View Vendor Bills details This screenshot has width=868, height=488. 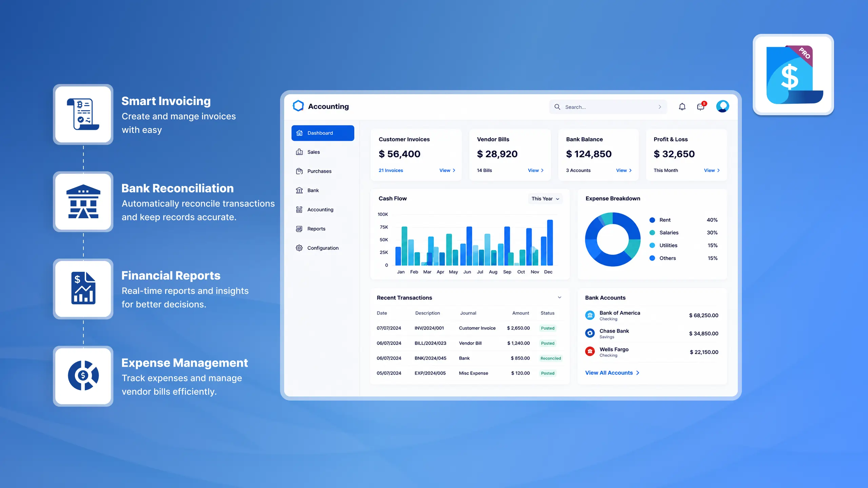tap(536, 170)
